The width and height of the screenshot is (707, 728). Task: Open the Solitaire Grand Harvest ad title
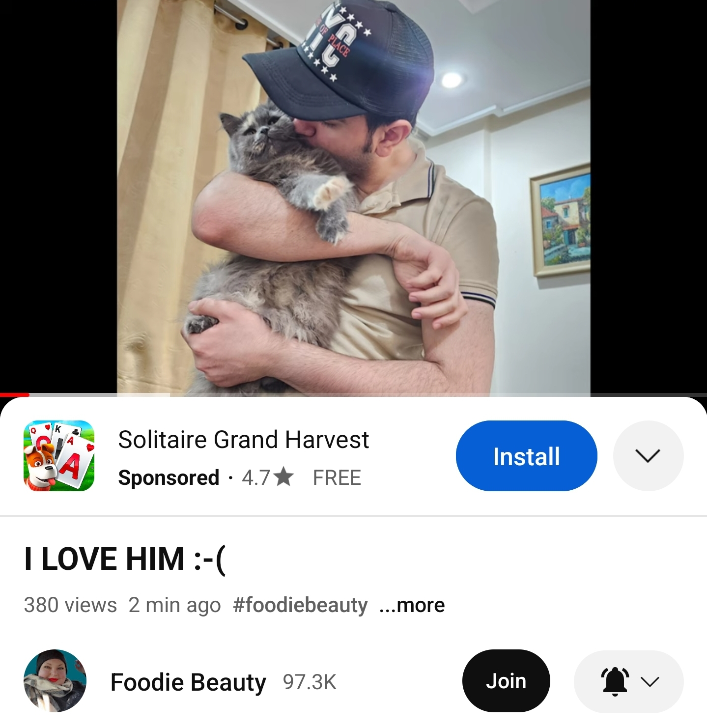[x=243, y=440]
